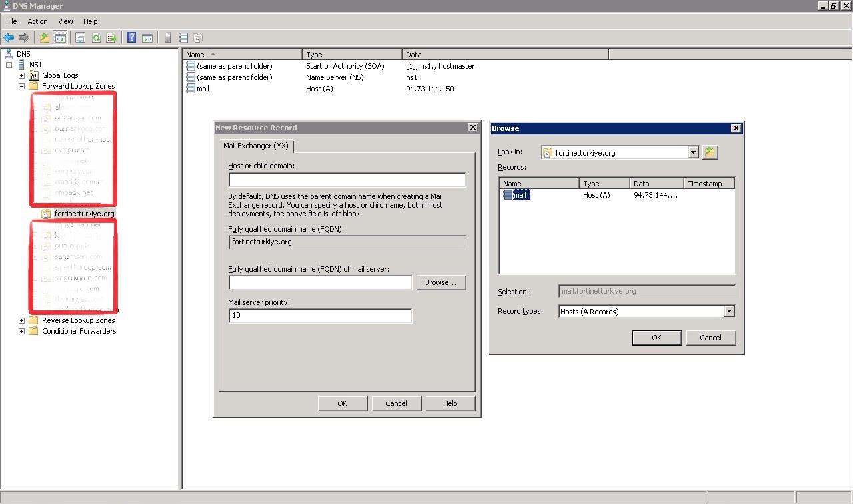Click Type column header in Browse dialog
This screenshot has height=504, width=853.
click(604, 184)
